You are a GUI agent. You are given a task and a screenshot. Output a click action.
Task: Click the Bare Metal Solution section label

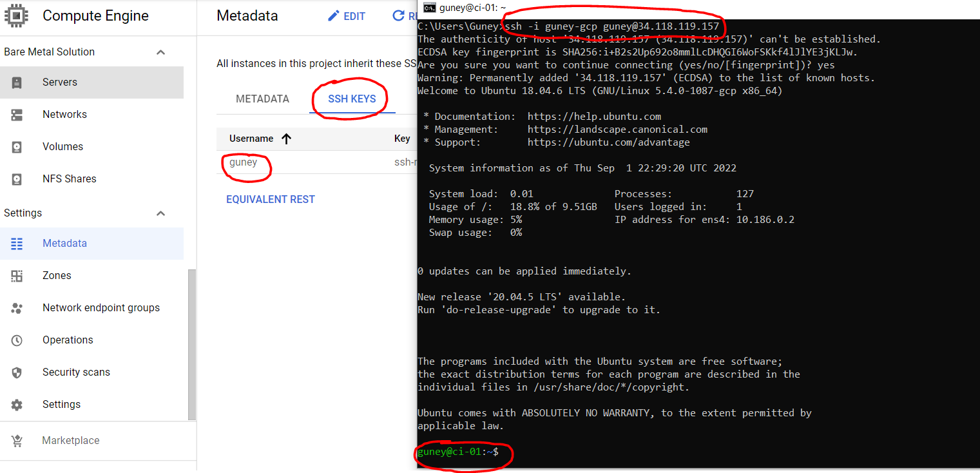coord(50,52)
